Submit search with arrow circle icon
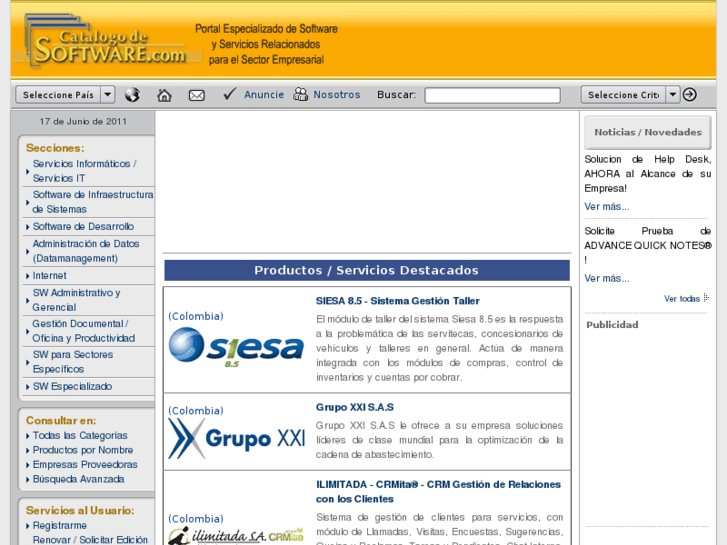Image resolution: width=727 pixels, height=545 pixels. [689, 95]
